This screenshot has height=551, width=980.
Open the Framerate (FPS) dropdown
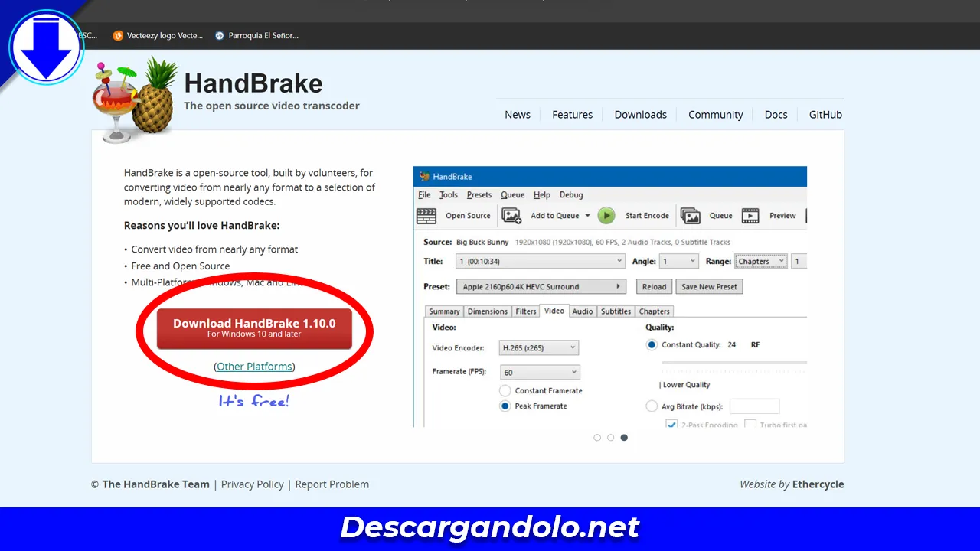540,373
